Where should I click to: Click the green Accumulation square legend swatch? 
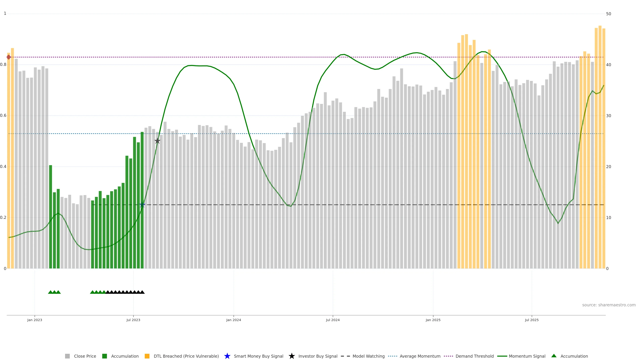point(104,356)
